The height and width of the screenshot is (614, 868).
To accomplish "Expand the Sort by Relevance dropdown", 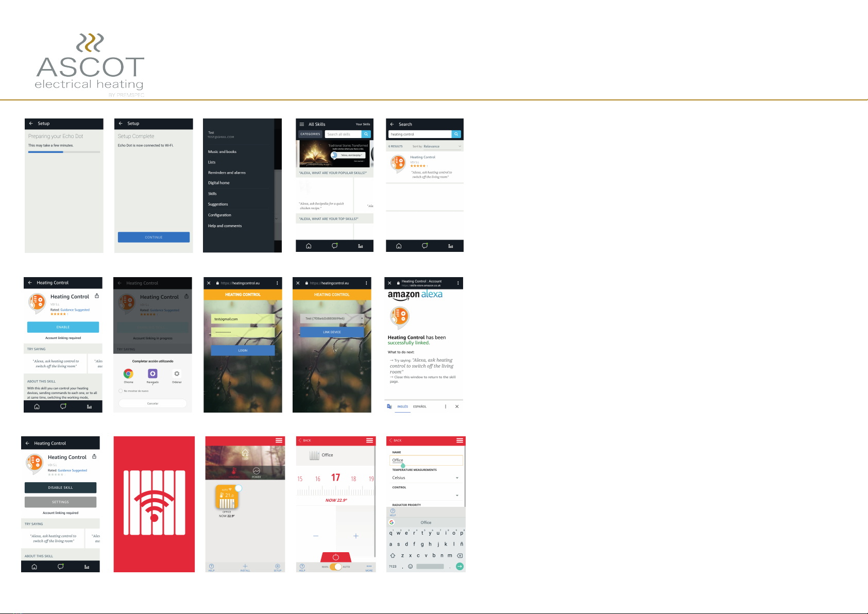I will 436,146.
